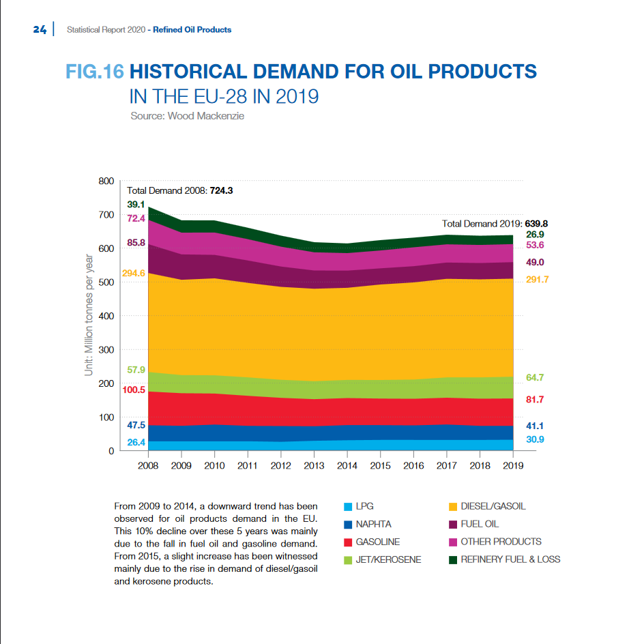The height and width of the screenshot is (644, 644).
Task: Click the LPG legend color swatch
Action: [348, 507]
